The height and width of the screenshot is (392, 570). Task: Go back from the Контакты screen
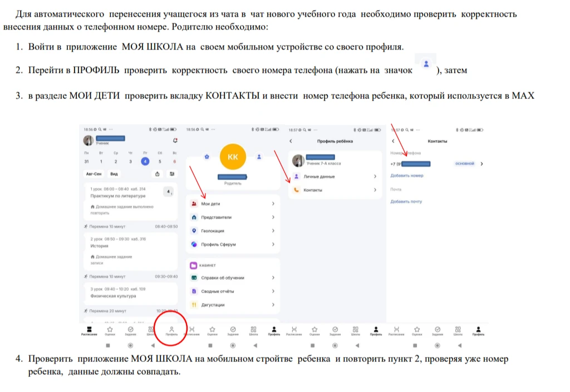pos(394,141)
